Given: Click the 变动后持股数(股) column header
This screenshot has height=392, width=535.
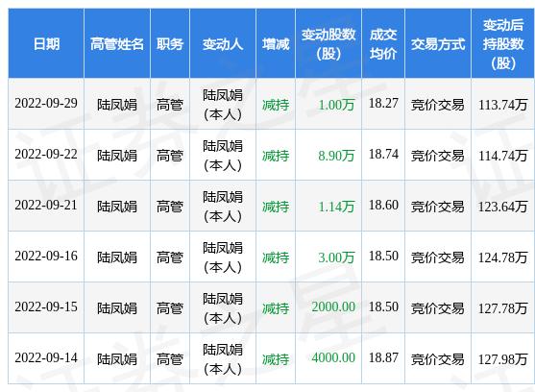Looking at the screenshot, I should click(503, 44).
